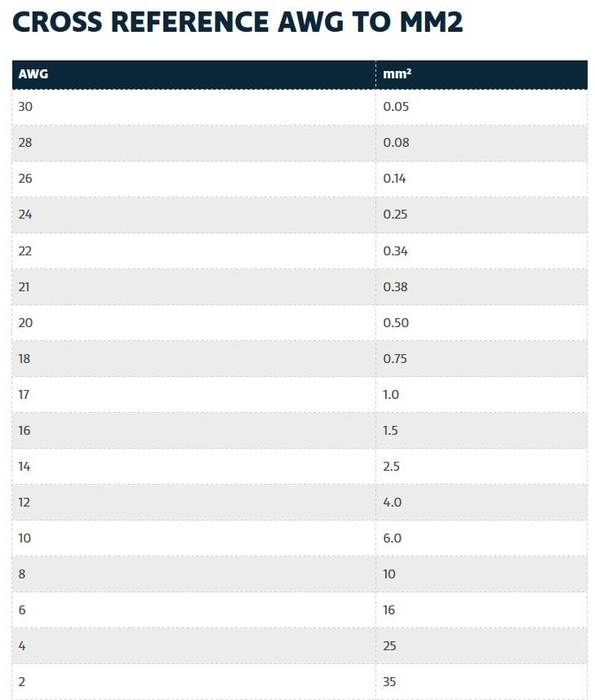595x700 pixels.
Task: Click the AWG 28 cell
Action: 25,143
